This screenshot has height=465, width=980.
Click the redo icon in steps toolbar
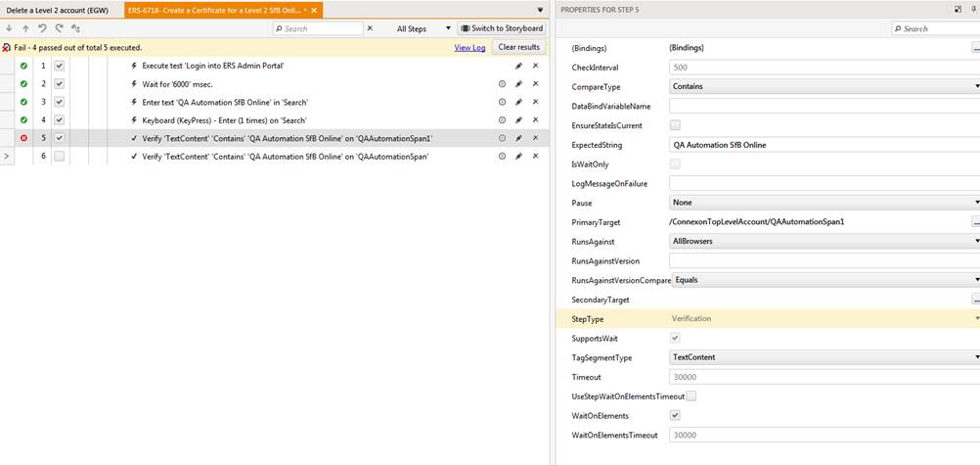coord(59,28)
